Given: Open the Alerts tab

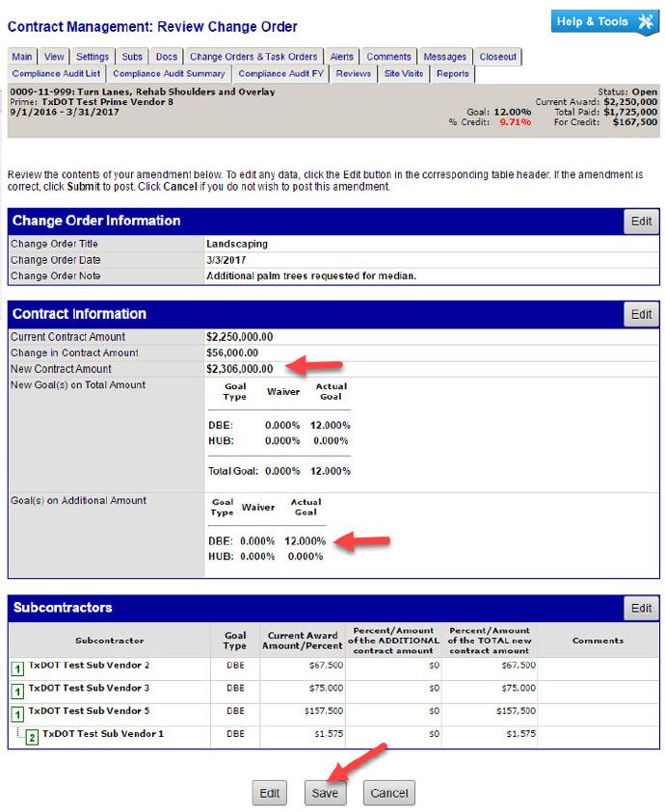Looking at the screenshot, I should coord(341,57).
